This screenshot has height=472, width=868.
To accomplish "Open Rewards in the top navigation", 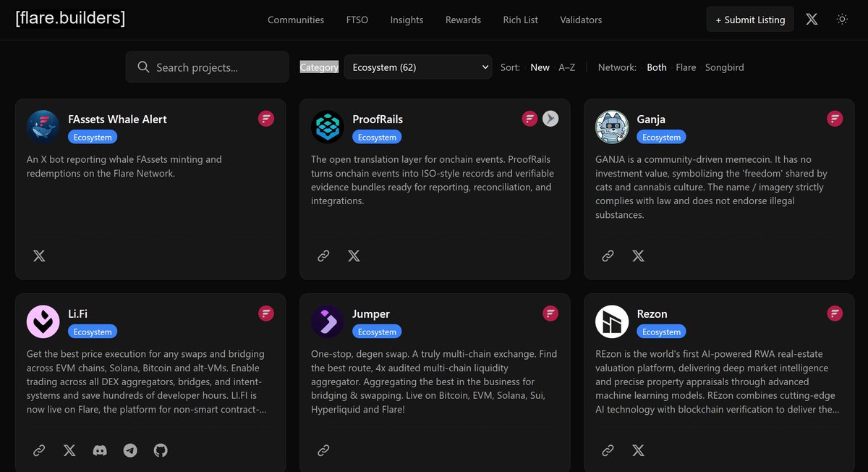I will tap(463, 20).
